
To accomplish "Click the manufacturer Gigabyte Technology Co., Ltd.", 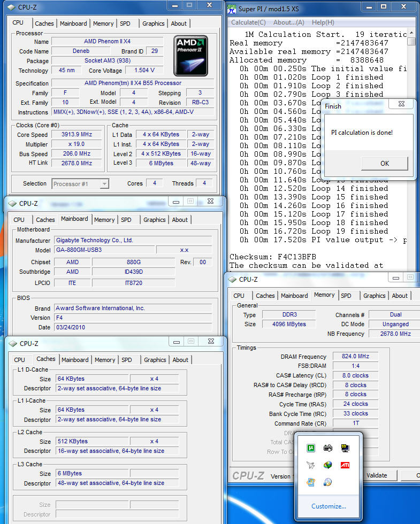I will click(x=133, y=240).
